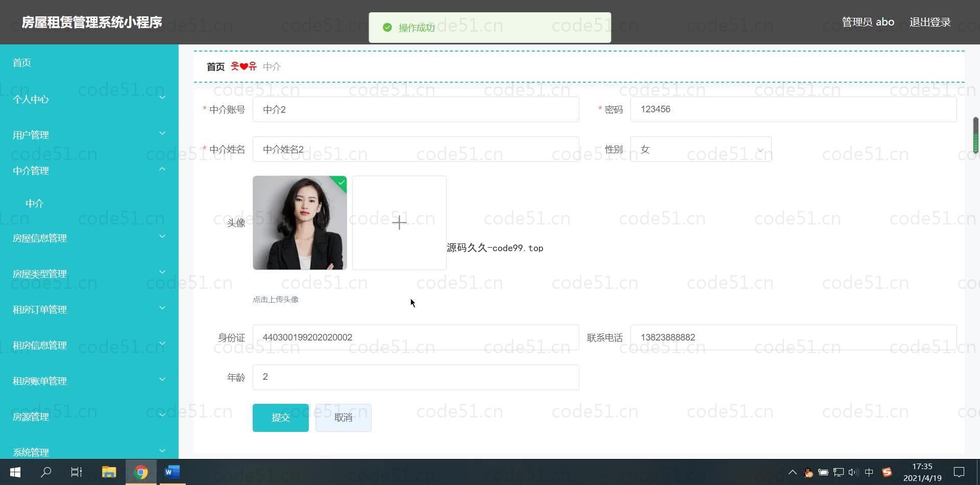Click the uploaded avatar photo thumbnail
Screen dimensions: 980x485
[x=300, y=223]
